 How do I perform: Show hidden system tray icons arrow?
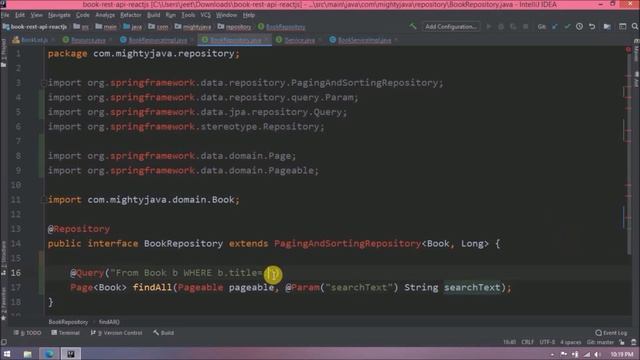[x=552, y=354]
